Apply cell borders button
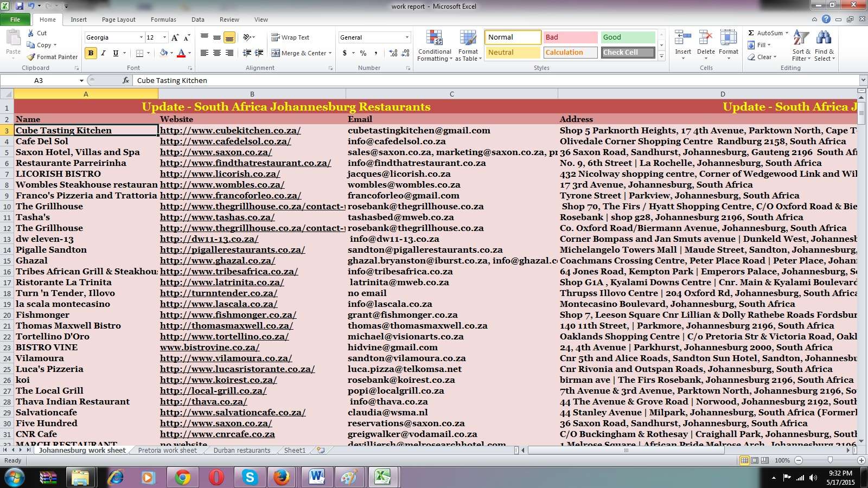This screenshot has height=488, width=868. (139, 53)
